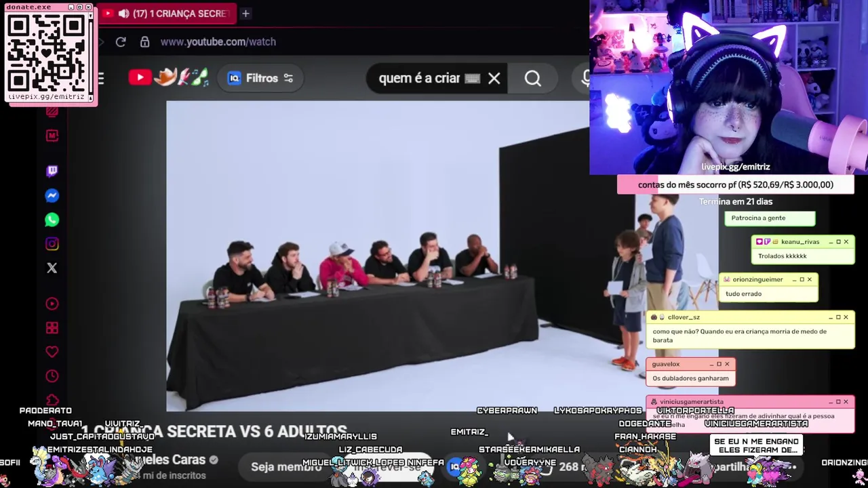Image resolution: width=868 pixels, height=488 pixels.
Task: Go to YouTube home via logo
Action: coord(140,78)
